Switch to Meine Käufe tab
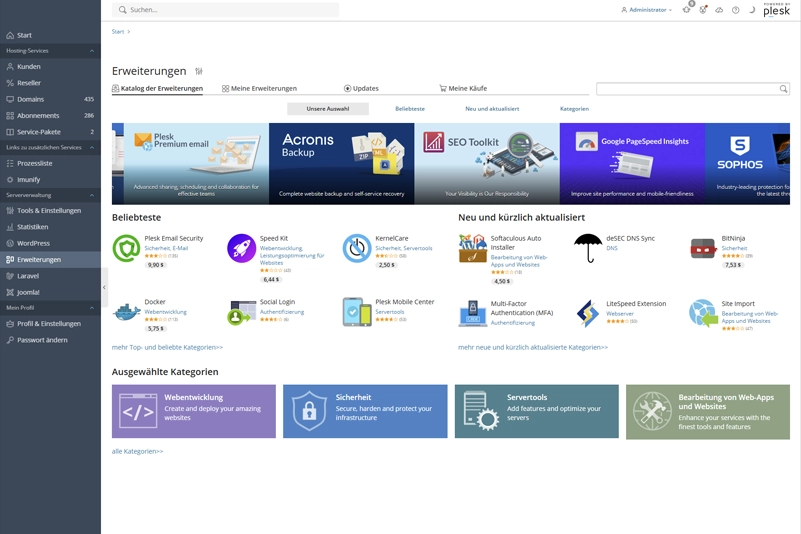This screenshot has width=801, height=534. 463,88
